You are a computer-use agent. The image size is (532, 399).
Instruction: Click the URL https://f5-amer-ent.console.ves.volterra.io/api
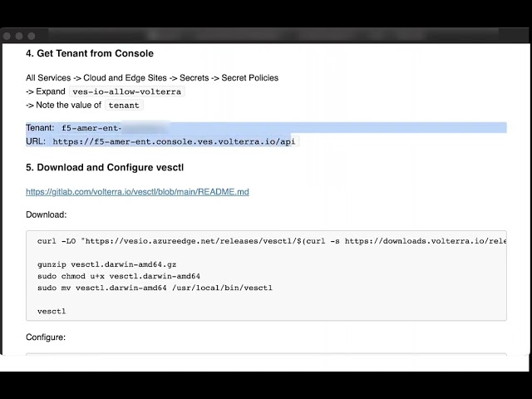click(x=174, y=141)
